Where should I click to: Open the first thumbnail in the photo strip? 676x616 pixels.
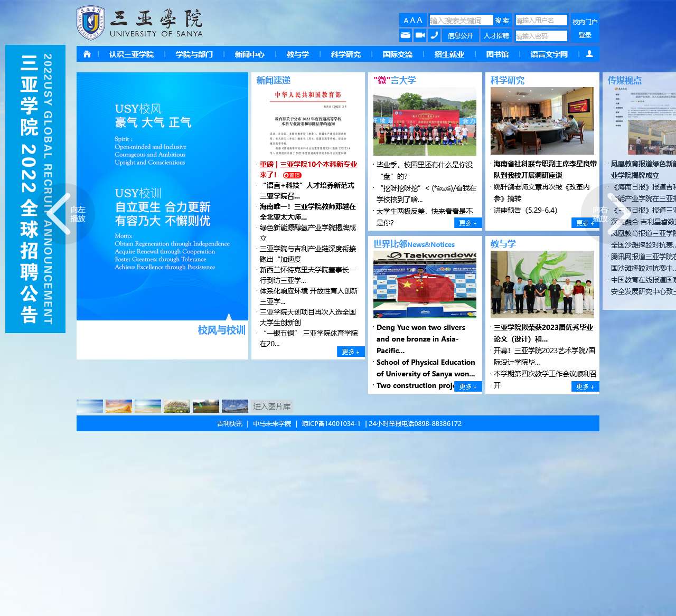tap(90, 406)
